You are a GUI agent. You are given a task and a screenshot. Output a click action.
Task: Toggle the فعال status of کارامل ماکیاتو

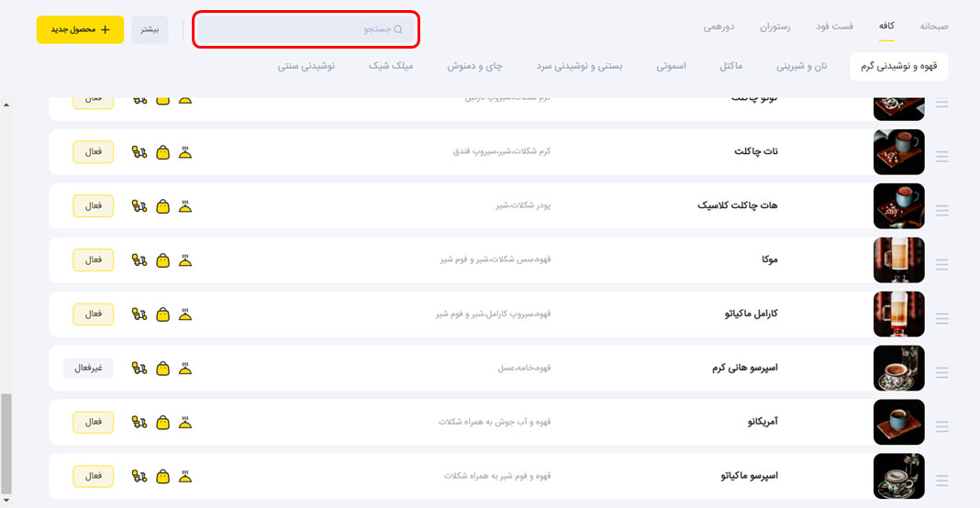93,315
